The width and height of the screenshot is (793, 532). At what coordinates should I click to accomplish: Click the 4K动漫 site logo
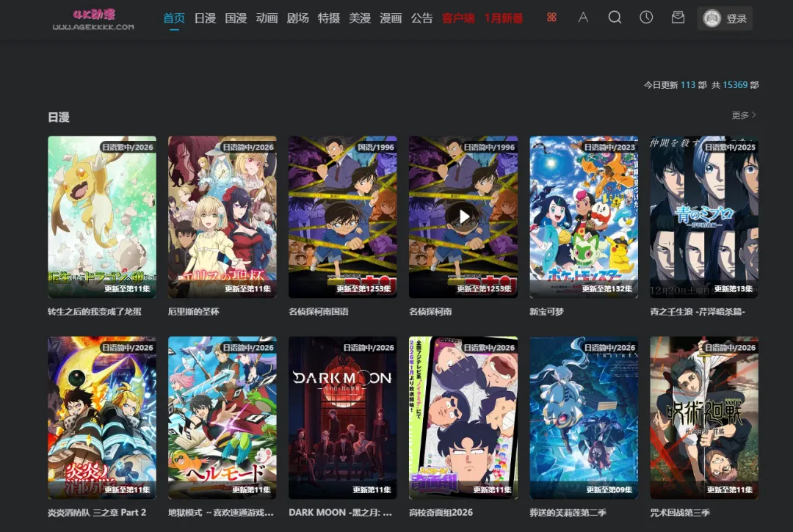(x=93, y=20)
